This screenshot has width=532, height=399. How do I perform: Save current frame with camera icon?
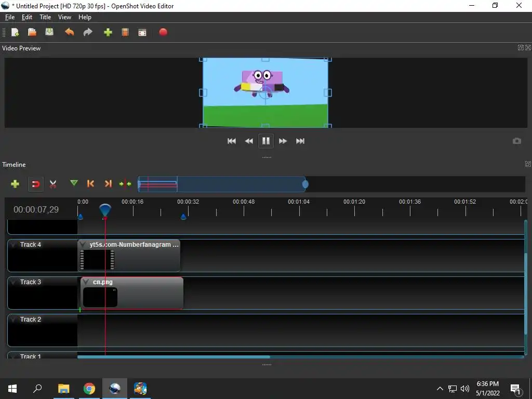(x=517, y=141)
